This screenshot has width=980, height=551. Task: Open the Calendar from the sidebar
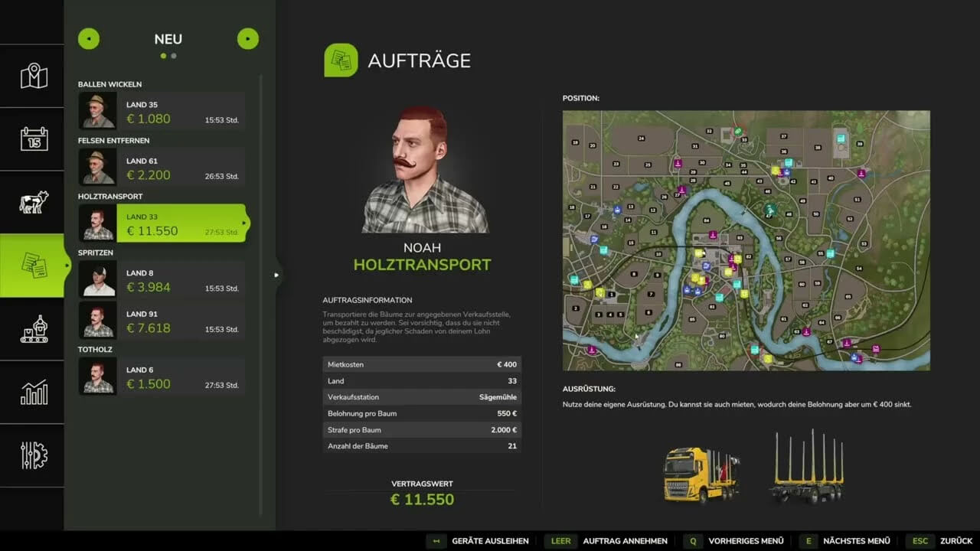point(32,139)
